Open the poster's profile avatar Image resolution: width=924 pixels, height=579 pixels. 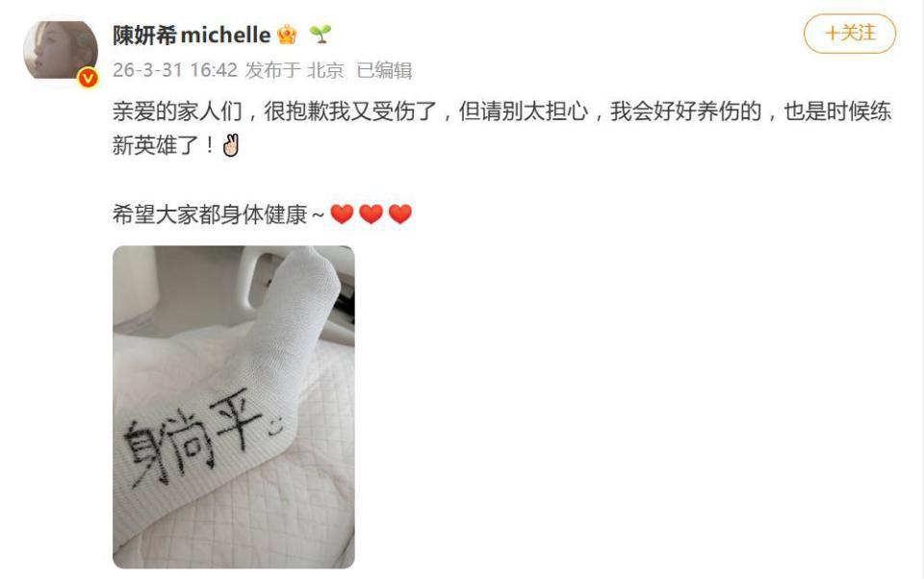[x=60, y=51]
